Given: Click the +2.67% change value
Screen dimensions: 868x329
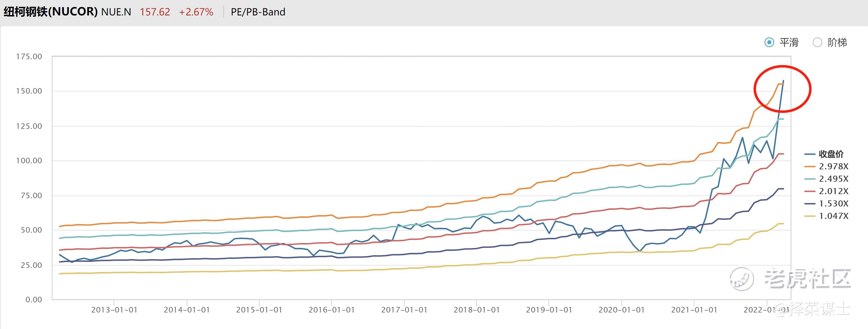Looking at the screenshot, I should click(x=196, y=12).
